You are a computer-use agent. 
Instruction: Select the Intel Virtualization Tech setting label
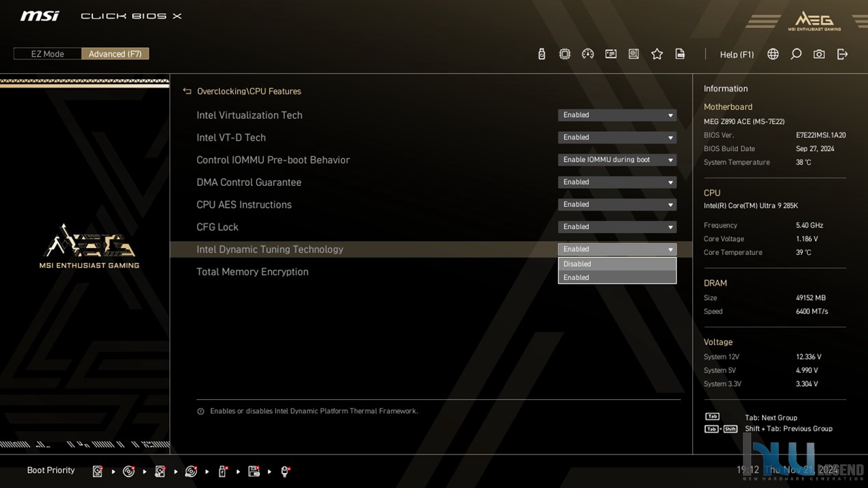249,116
